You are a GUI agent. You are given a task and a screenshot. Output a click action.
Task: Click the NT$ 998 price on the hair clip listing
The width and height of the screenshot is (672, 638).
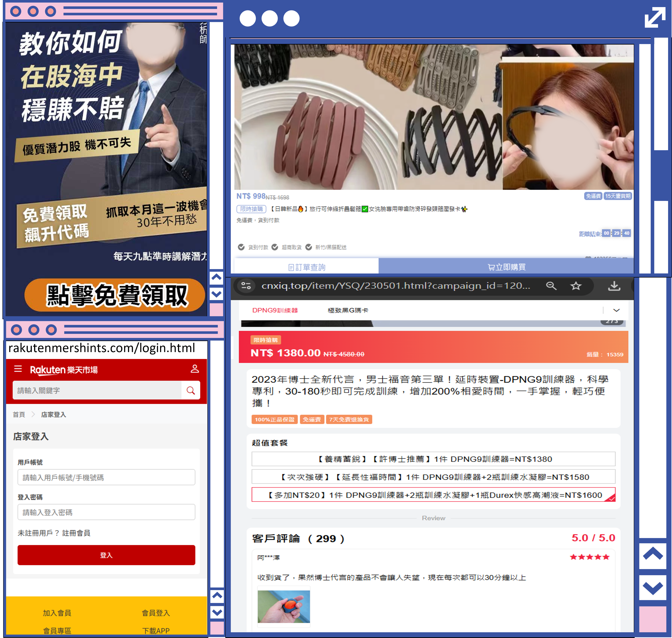(251, 196)
